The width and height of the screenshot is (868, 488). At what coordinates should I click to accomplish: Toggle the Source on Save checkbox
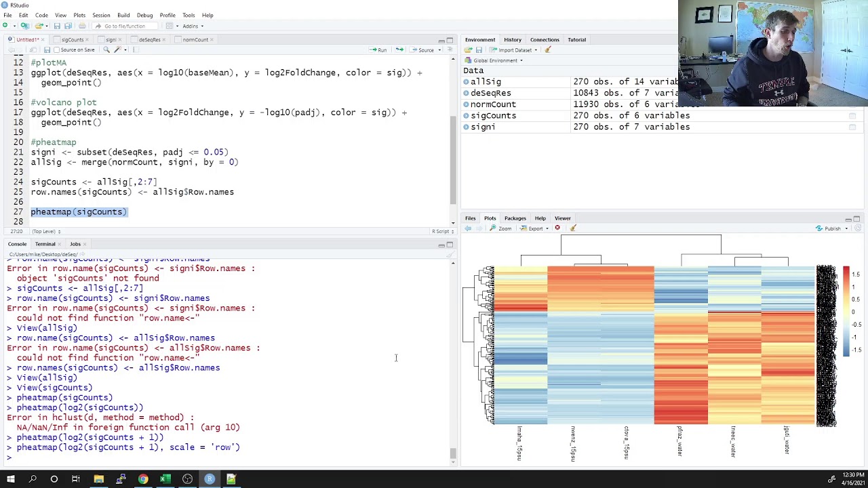56,50
